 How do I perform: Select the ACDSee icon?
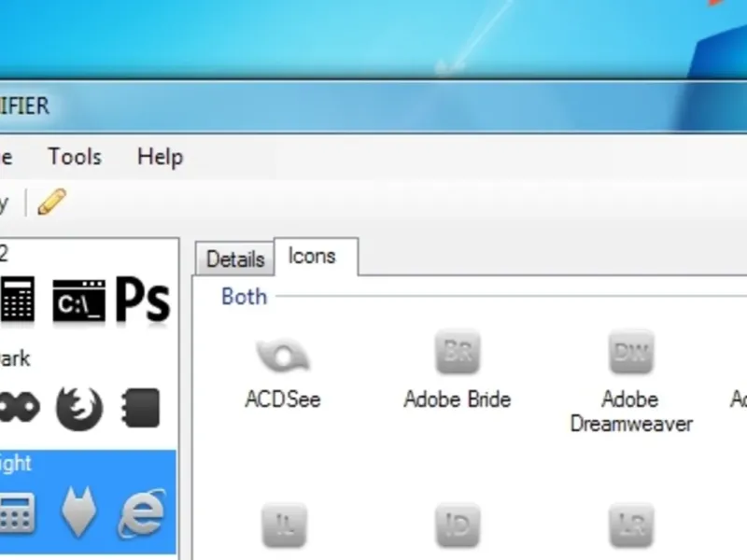tap(283, 356)
